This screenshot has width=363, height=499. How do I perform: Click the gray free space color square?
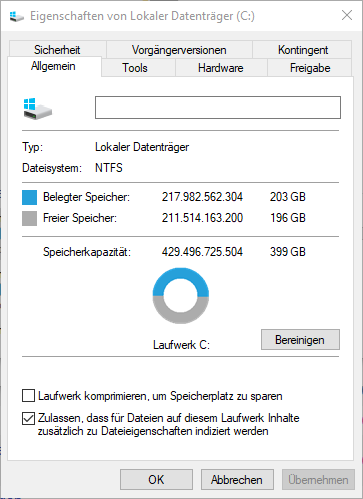(x=29, y=219)
